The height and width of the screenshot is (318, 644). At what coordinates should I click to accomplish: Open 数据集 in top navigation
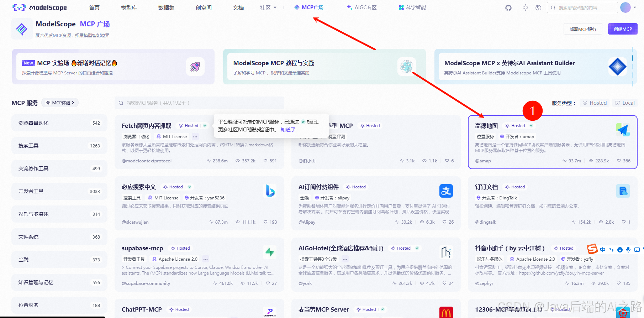pos(166,7)
